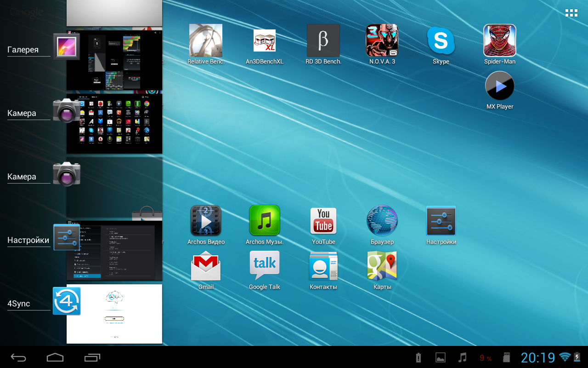Tap the SD card notification icon
This screenshot has width=588, height=368.
click(x=507, y=357)
